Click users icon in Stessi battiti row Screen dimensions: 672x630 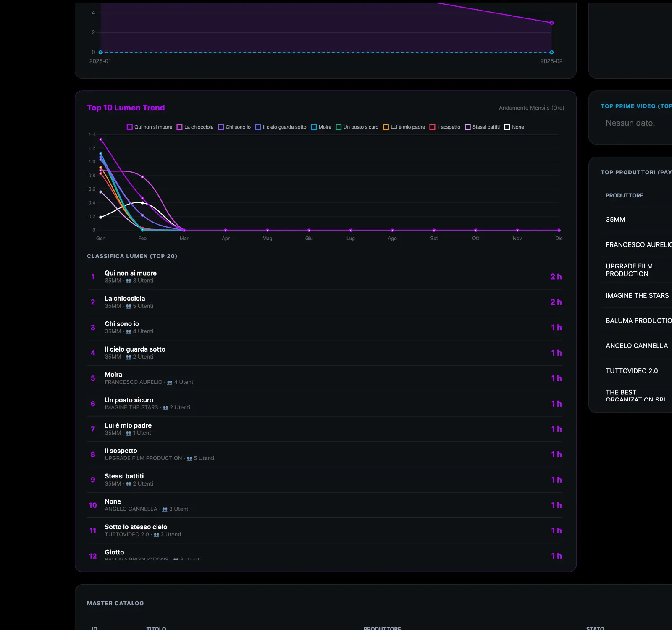click(x=129, y=484)
